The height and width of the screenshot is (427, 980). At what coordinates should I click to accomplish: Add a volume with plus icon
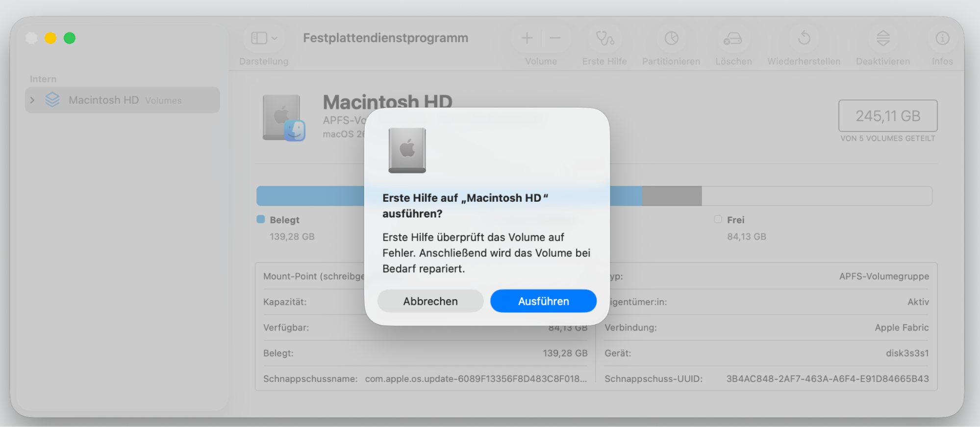[x=527, y=38]
